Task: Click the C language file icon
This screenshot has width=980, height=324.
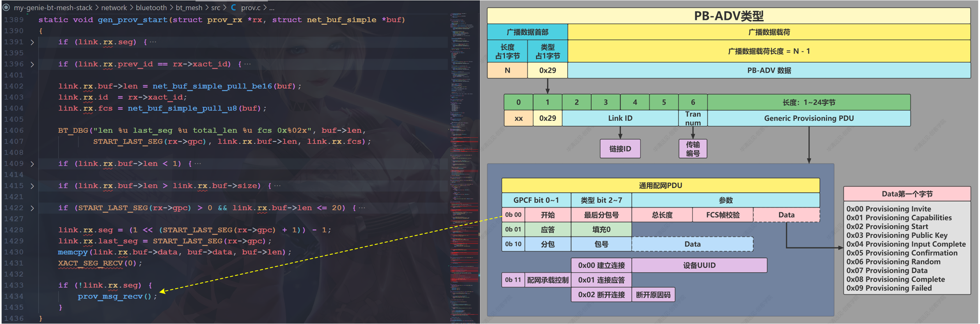Action: [x=233, y=8]
